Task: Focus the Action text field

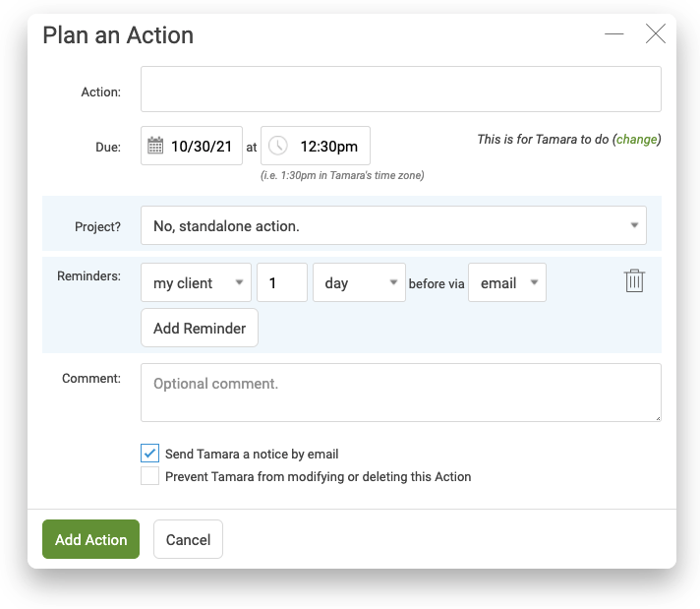Action: point(400,89)
